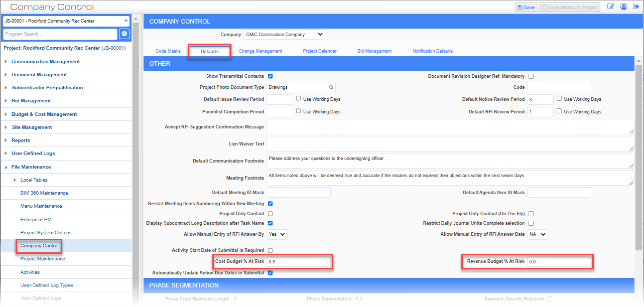Screen dimensions: 644x307
Task: Open the Notification Defaults tab
Action: 433,51
